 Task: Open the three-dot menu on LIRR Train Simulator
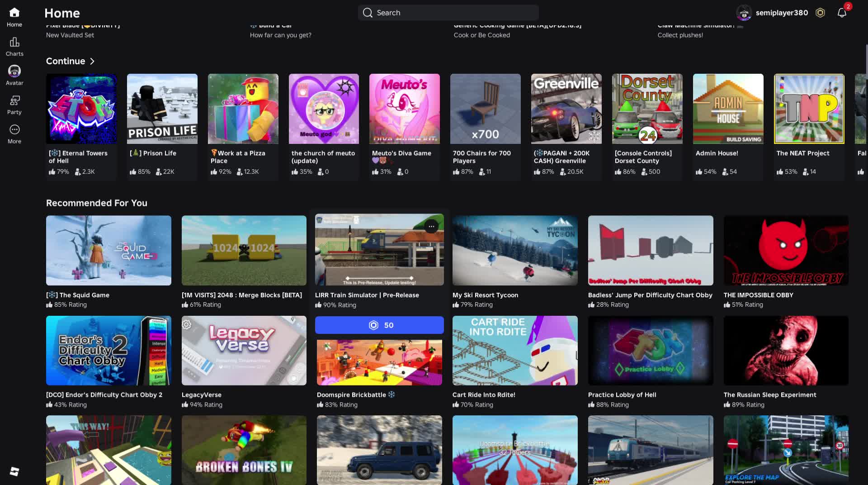pyautogui.click(x=431, y=226)
